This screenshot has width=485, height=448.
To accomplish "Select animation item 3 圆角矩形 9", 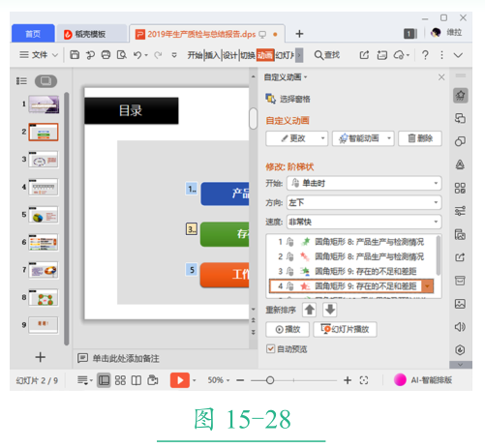I will pyautogui.click(x=350, y=271).
